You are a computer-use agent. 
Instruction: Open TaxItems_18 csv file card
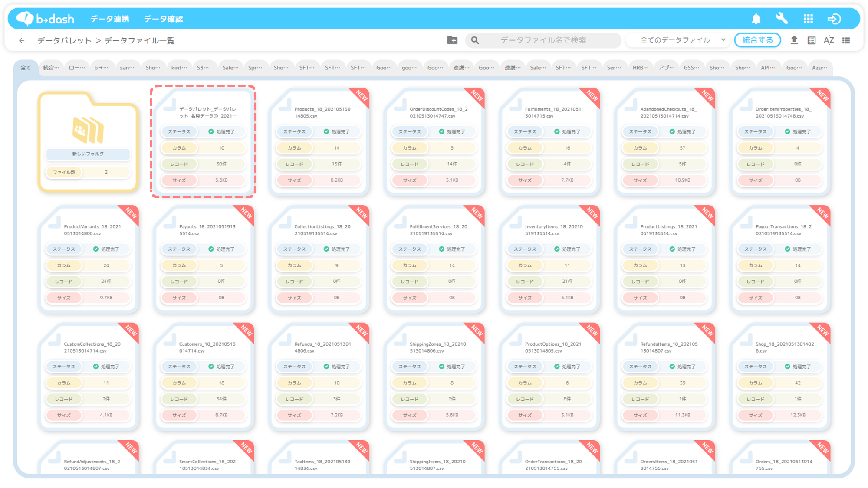[x=319, y=458]
